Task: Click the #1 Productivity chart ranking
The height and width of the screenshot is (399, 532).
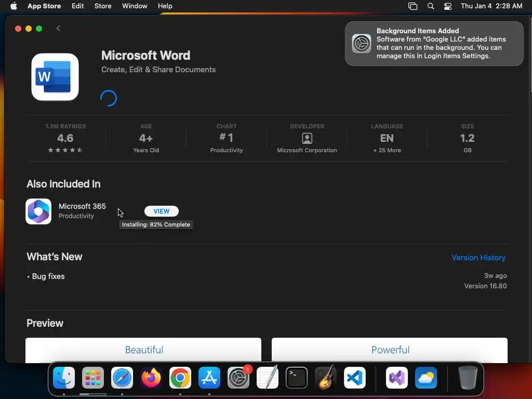Action: tap(227, 138)
